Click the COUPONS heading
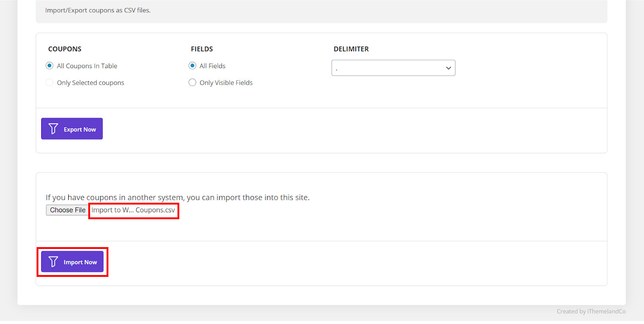 coord(65,49)
